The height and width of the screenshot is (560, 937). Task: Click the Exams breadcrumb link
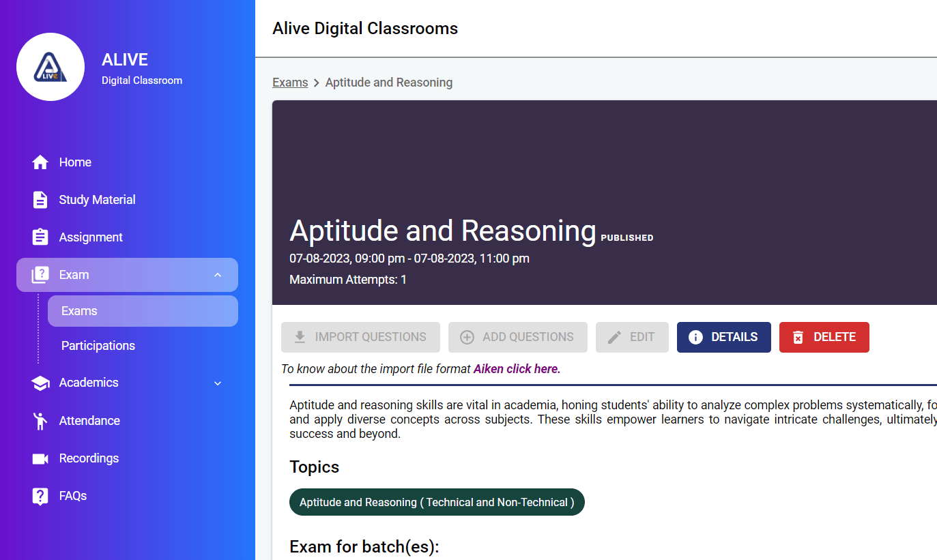point(290,83)
